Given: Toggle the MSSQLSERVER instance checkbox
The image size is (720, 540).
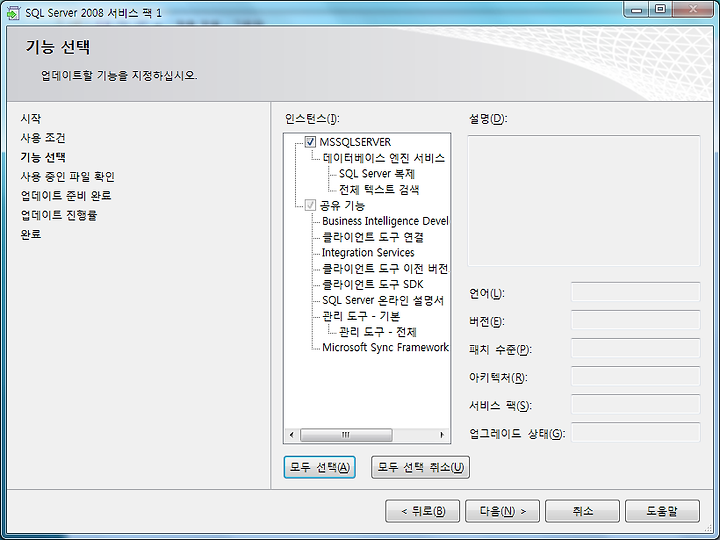Looking at the screenshot, I should (x=310, y=142).
